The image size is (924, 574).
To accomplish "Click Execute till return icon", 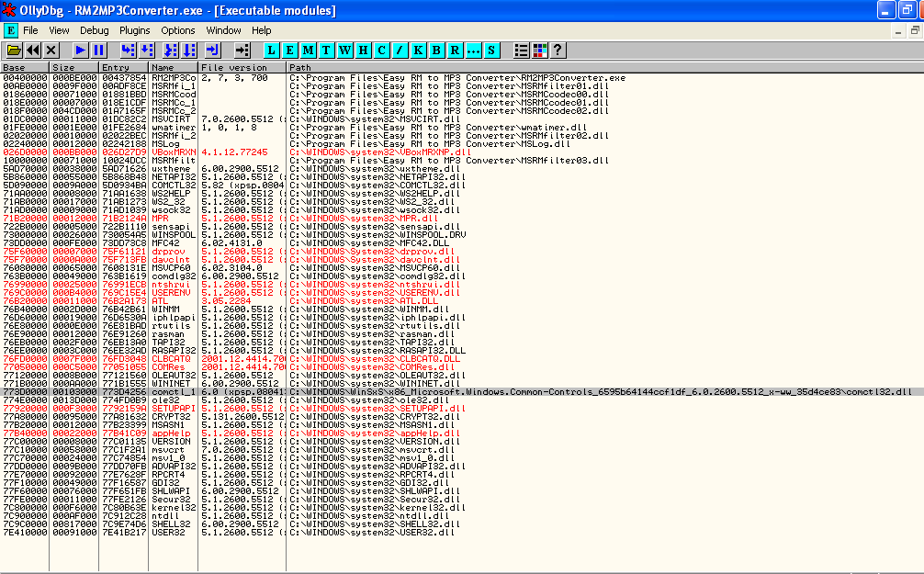I will pos(213,51).
